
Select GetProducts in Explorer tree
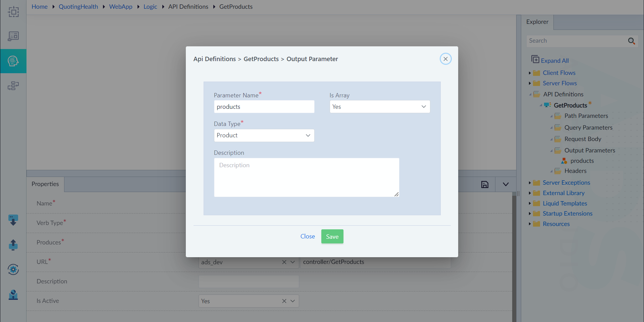(x=570, y=105)
